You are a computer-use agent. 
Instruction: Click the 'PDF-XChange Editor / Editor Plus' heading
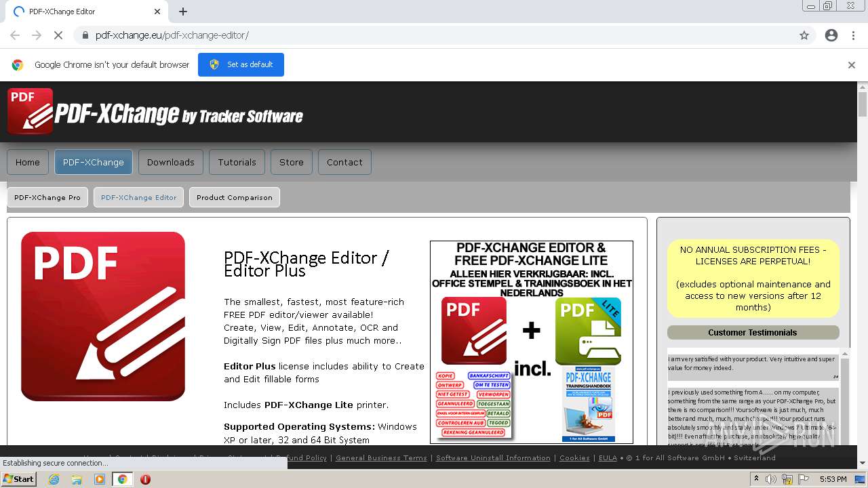[307, 264]
